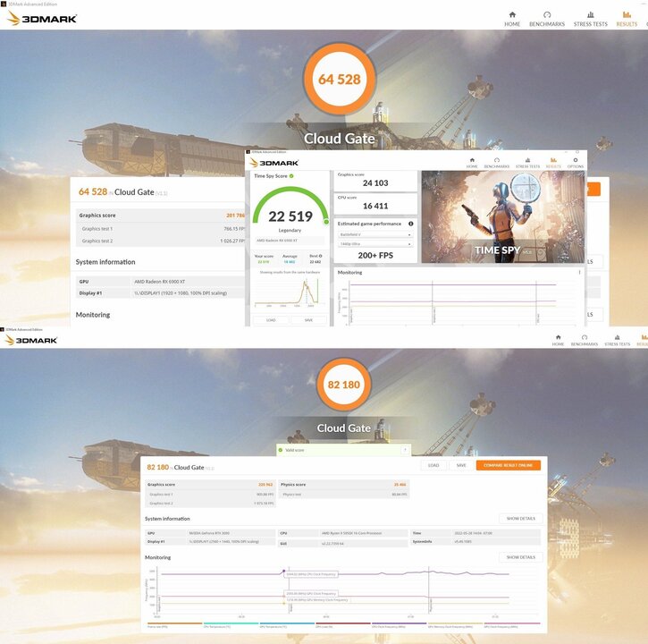
Task: Click Home icon in Time Spy window
Action: (x=474, y=162)
